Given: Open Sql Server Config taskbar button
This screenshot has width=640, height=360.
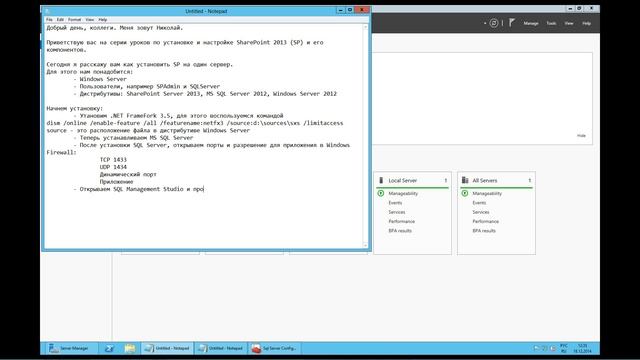Looking at the screenshot, I should pos(274,348).
